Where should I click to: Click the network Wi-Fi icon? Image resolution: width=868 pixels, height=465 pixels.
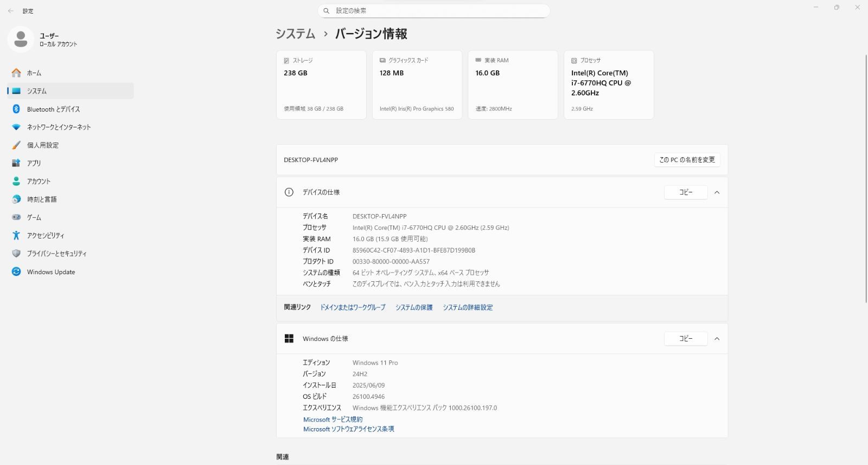pos(16,127)
